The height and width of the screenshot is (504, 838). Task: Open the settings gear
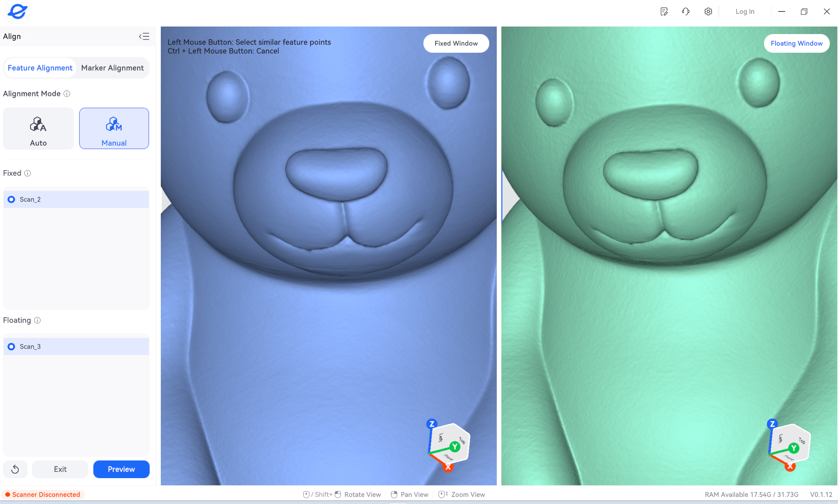708,11
